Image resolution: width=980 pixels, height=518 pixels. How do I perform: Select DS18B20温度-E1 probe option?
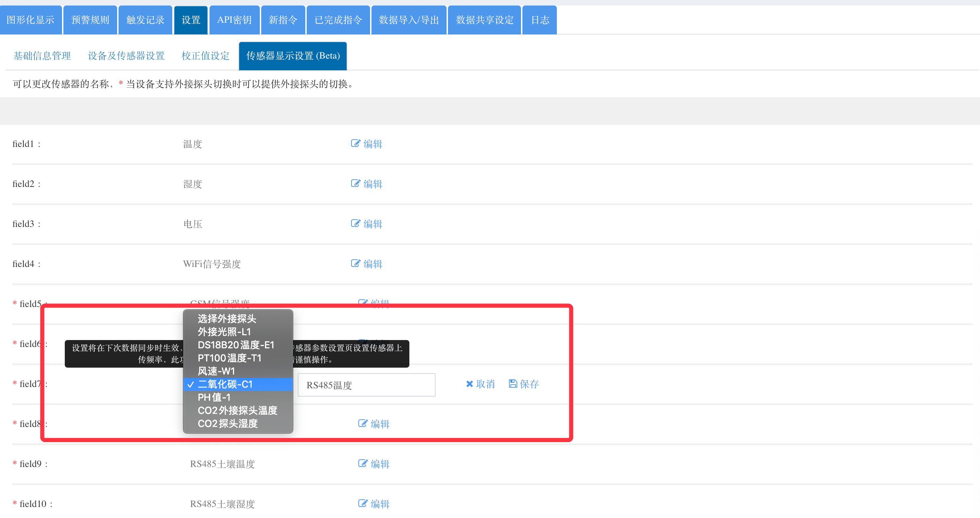pyautogui.click(x=238, y=345)
